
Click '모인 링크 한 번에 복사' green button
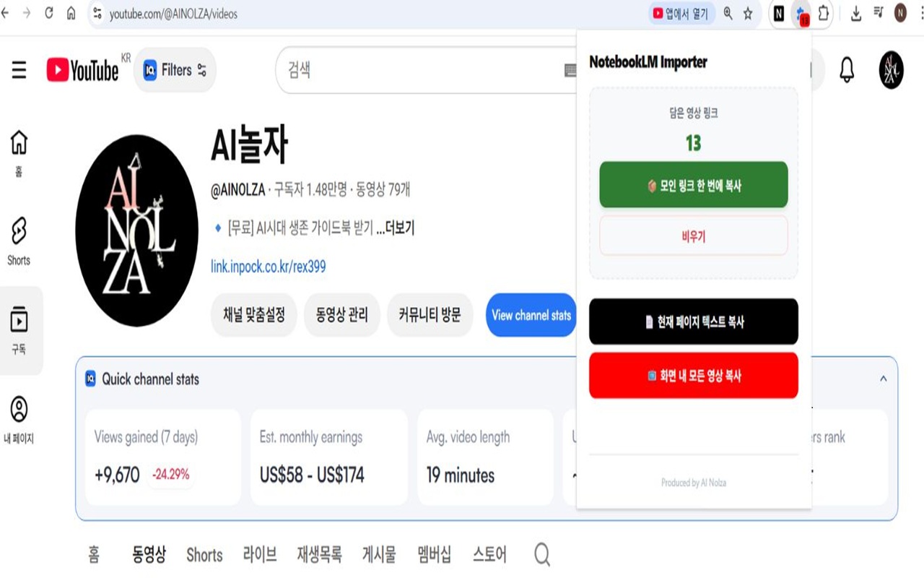694,185
